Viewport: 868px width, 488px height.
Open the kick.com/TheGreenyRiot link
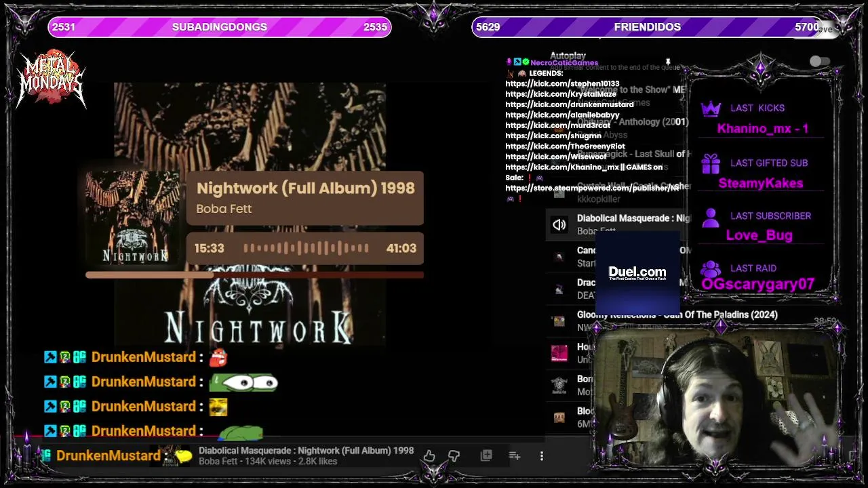[565, 146]
